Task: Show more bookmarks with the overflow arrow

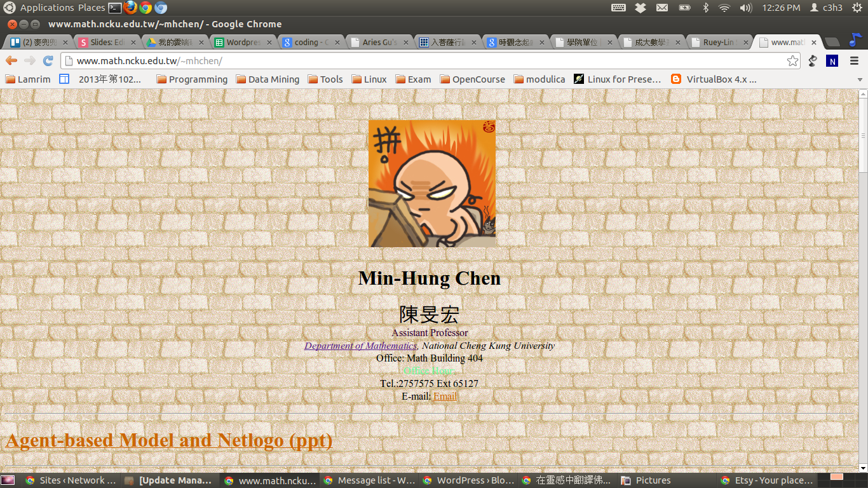Action: point(860,79)
